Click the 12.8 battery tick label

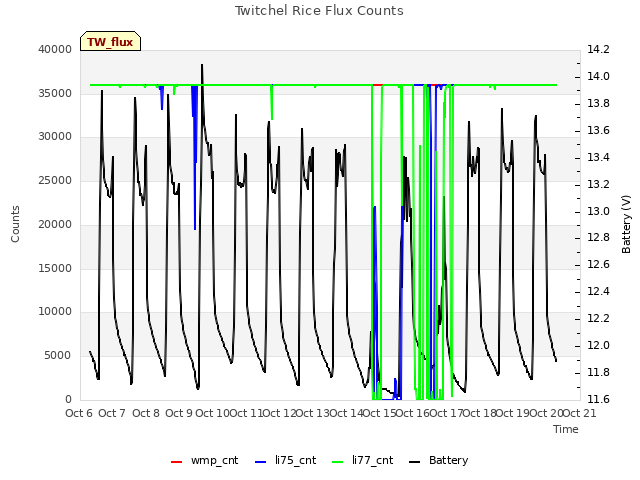(598, 238)
